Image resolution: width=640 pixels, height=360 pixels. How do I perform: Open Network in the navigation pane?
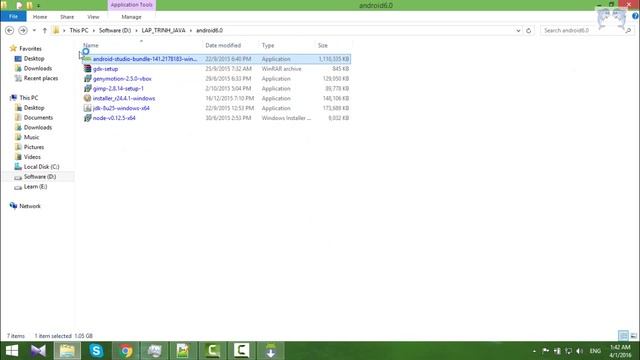coord(30,206)
